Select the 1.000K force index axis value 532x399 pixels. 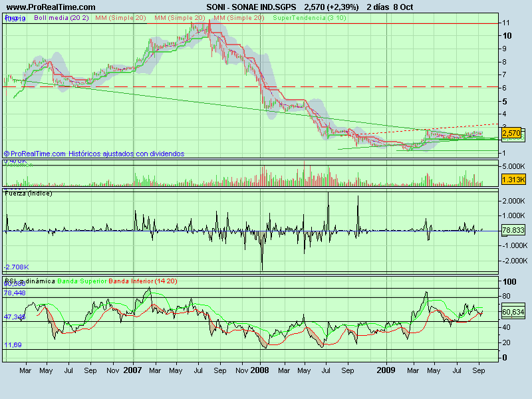pos(513,215)
